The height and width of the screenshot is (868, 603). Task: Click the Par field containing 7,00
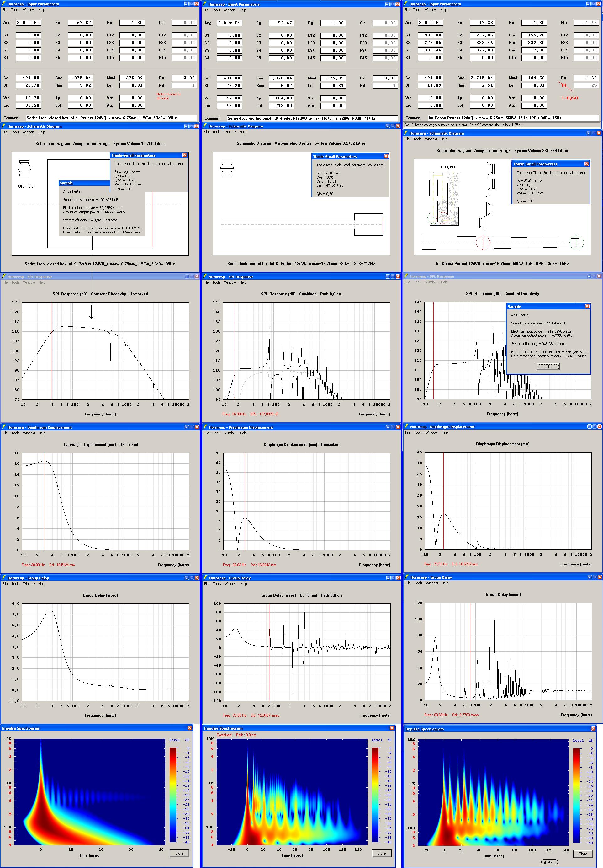pyautogui.click(x=534, y=50)
